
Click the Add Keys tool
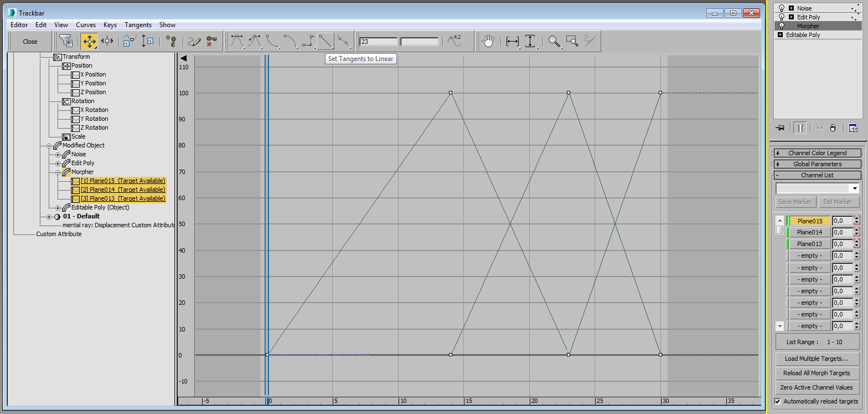[171, 41]
